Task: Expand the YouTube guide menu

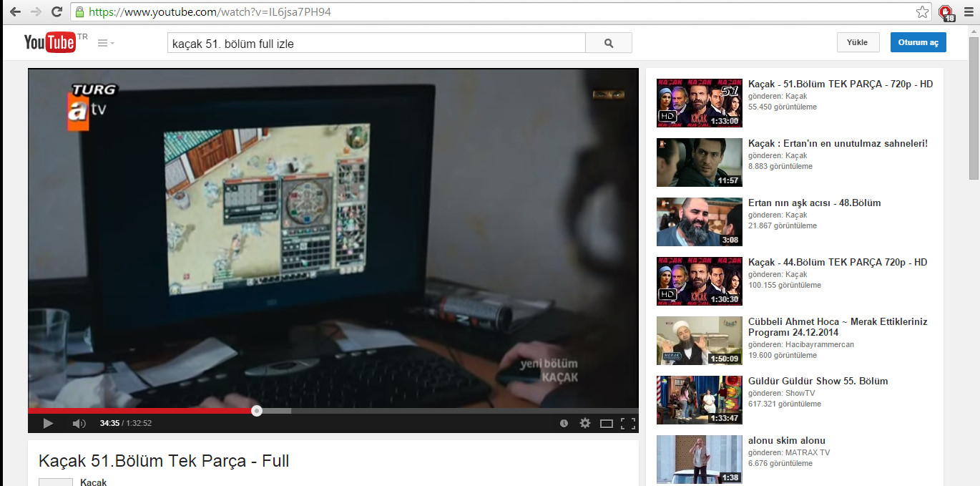Action: [x=106, y=43]
